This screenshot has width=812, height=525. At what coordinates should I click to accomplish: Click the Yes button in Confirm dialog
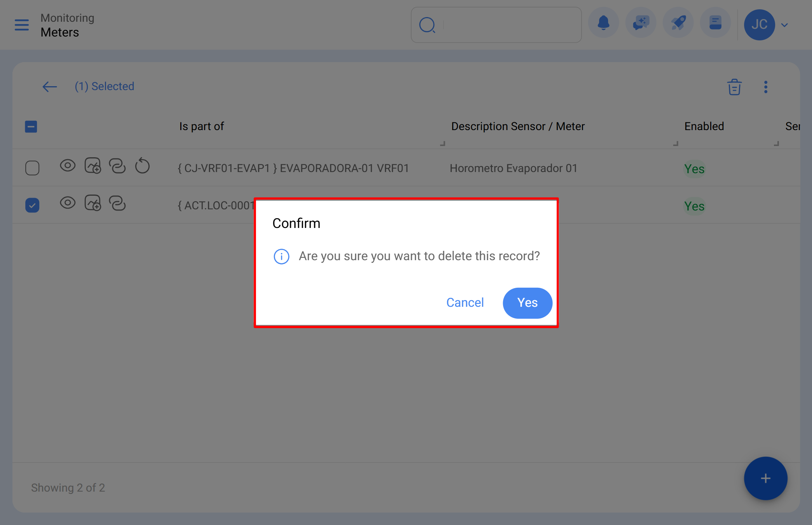coord(527,303)
